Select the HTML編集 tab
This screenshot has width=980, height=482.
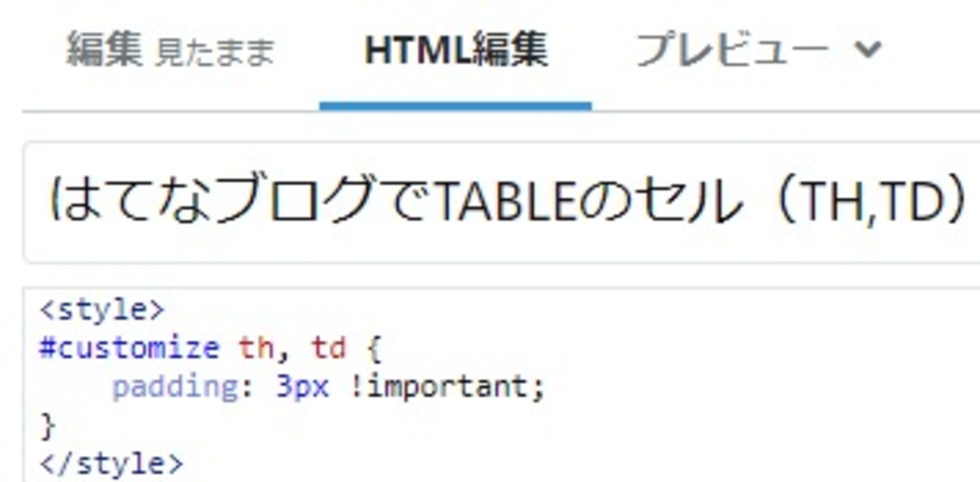[455, 51]
